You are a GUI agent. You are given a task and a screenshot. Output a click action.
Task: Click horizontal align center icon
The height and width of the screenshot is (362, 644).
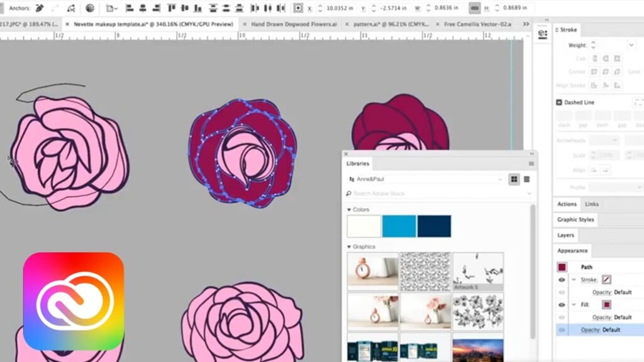(x=143, y=8)
